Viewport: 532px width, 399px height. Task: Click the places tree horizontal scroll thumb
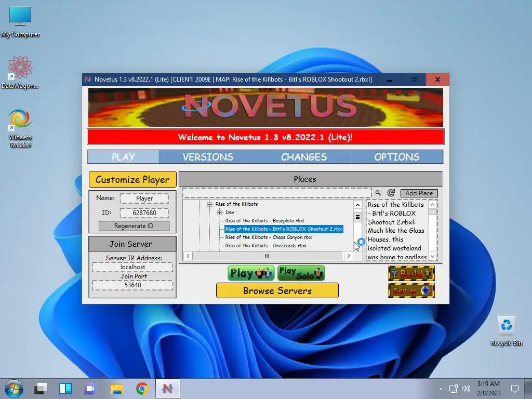tap(267, 256)
